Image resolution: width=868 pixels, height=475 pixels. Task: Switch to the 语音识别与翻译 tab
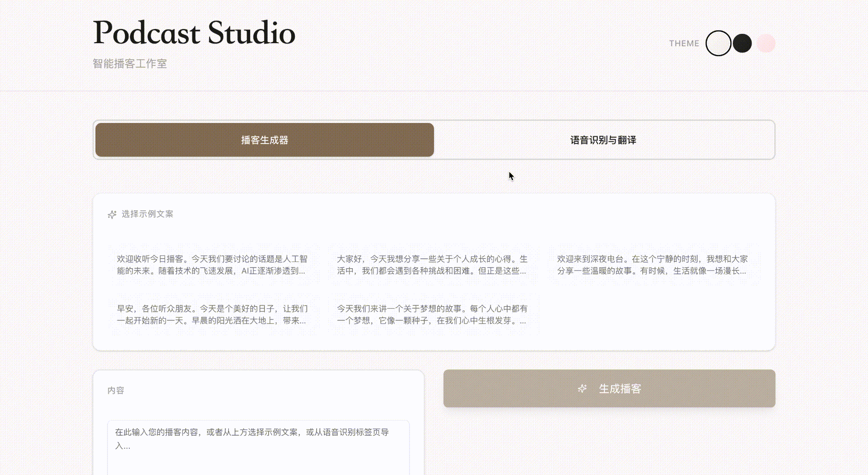point(603,140)
